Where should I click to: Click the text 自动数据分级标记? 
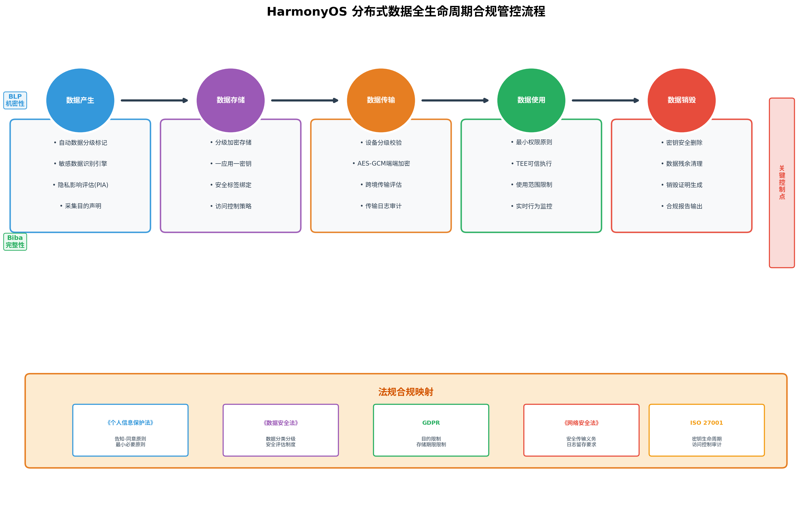coord(83,143)
